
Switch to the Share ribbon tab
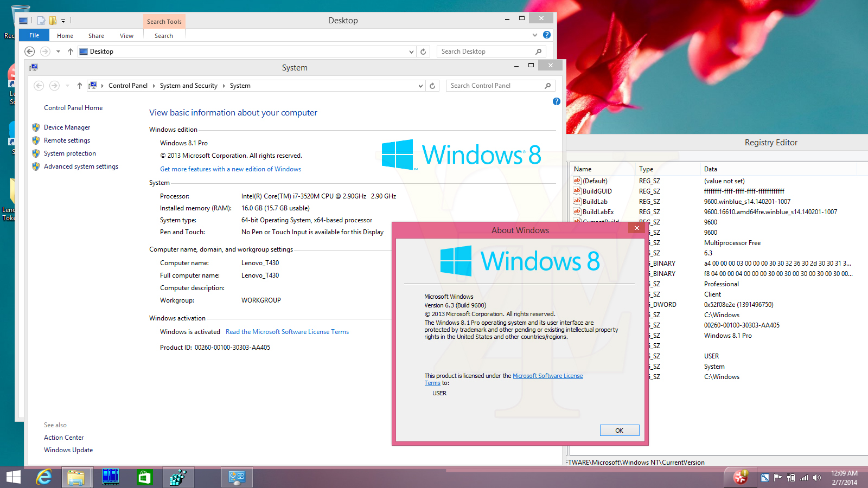pos(96,36)
